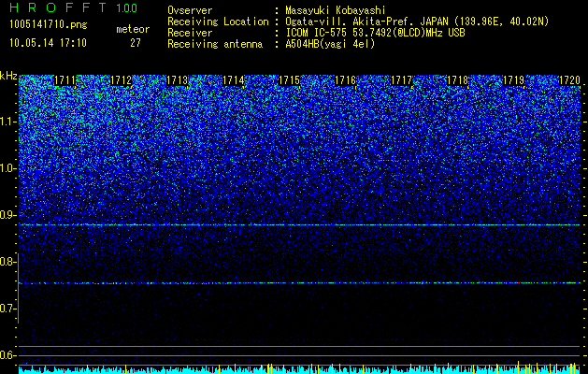Image resolution: width=588 pixels, height=374 pixels.
Task: Click the HROFFT 1.0.0 title text
Action: click(74, 7)
